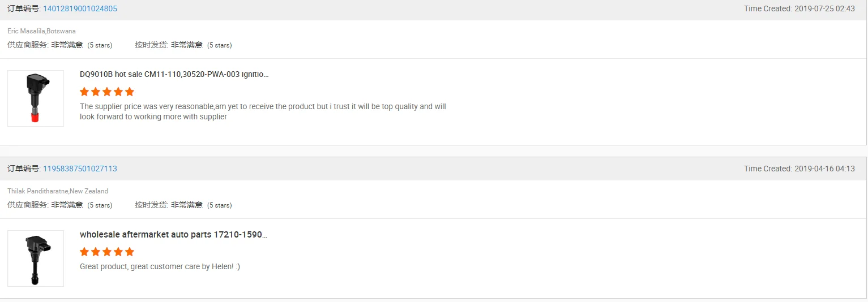The image size is (868, 302).
Task: Open order number 11958387501027113
Action: click(80, 169)
